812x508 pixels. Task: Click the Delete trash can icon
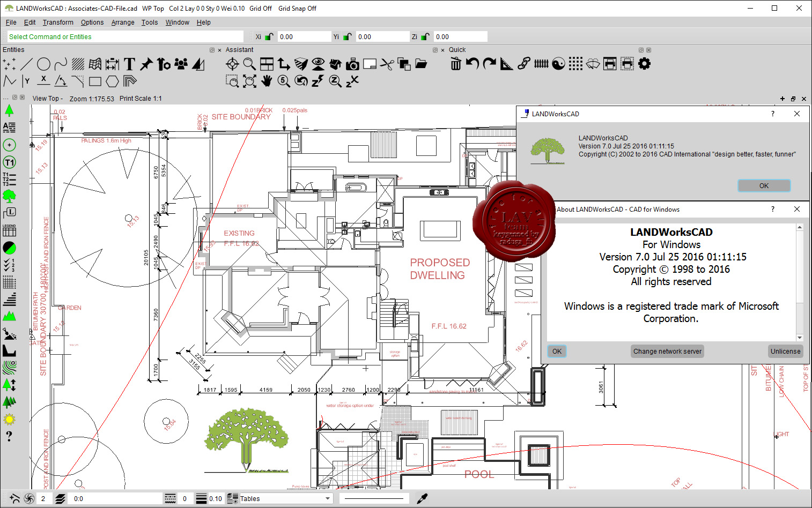tap(455, 64)
